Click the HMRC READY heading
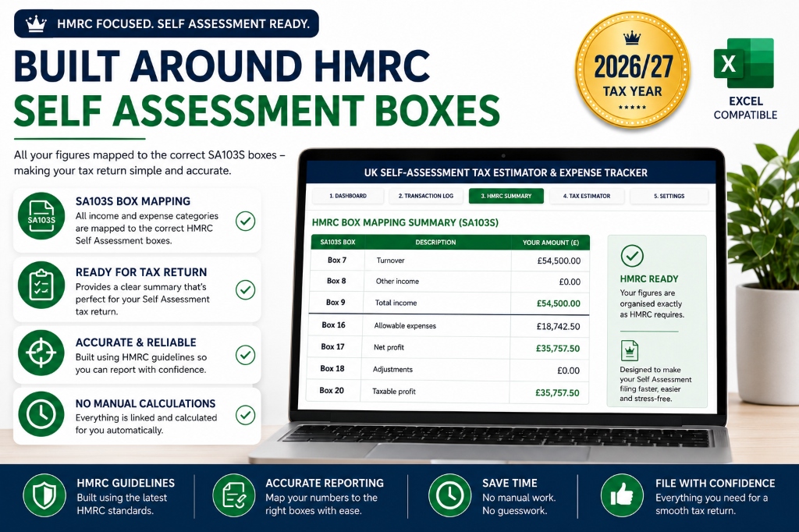 tap(649, 279)
